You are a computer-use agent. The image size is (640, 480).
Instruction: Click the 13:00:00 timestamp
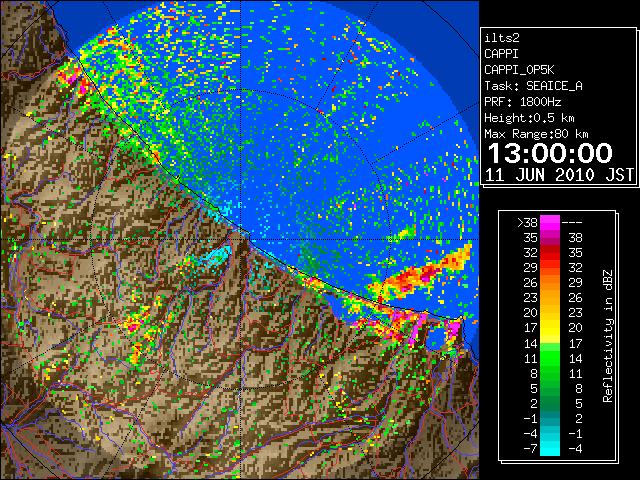550,153
